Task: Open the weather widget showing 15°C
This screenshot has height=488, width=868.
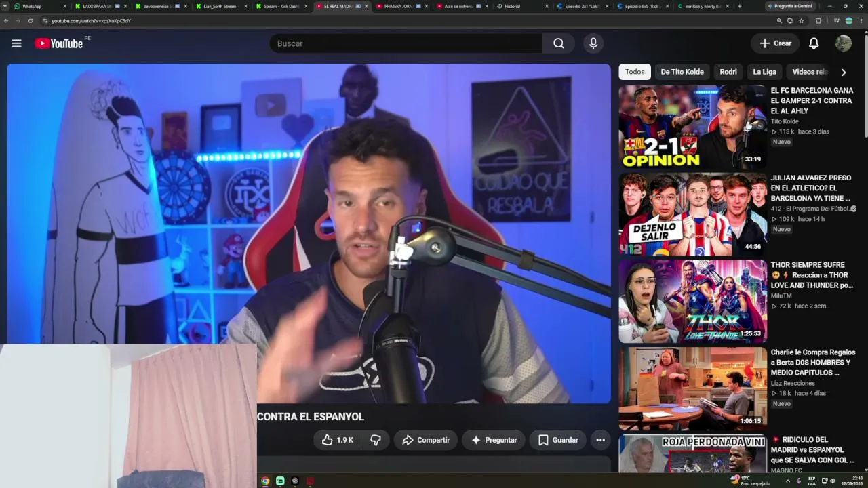Action: coord(751,481)
